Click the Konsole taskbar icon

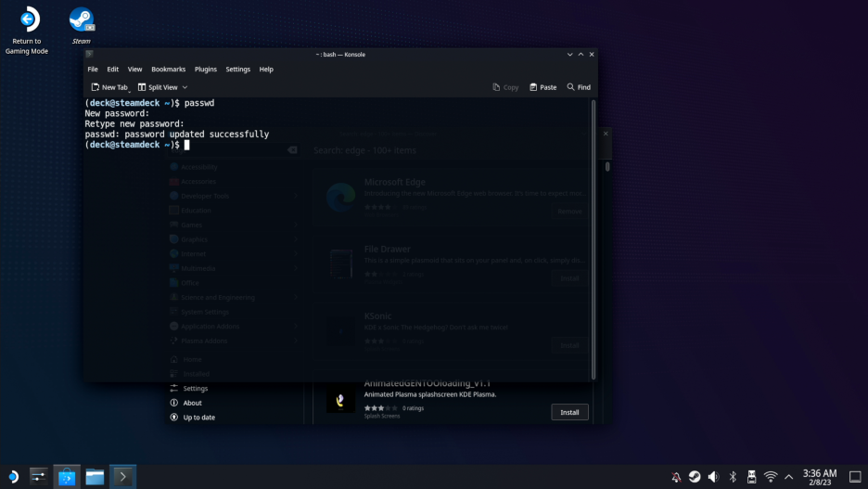pos(123,476)
